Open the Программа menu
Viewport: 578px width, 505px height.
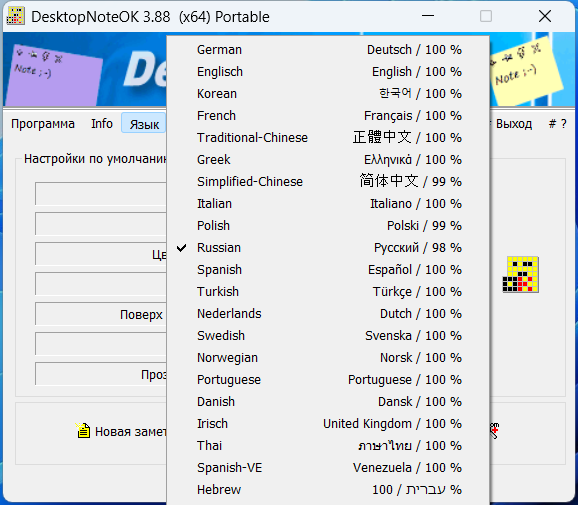coord(43,124)
